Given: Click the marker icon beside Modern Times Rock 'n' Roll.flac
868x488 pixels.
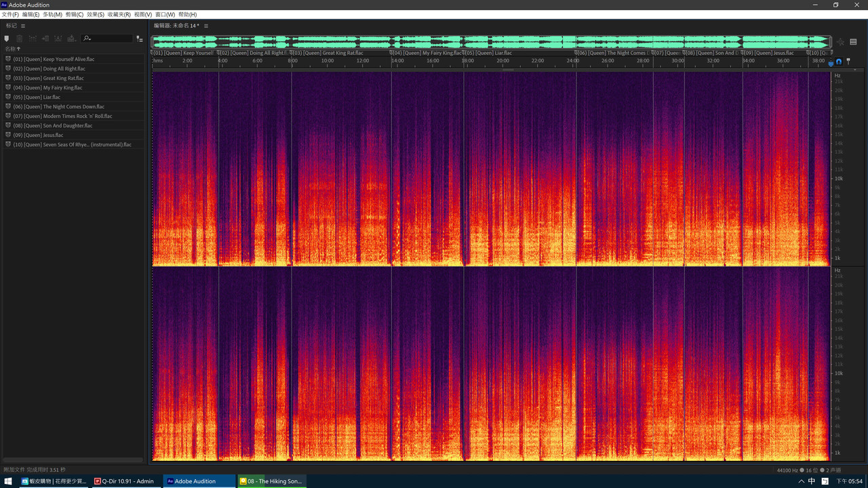Looking at the screenshot, I should (x=8, y=116).
